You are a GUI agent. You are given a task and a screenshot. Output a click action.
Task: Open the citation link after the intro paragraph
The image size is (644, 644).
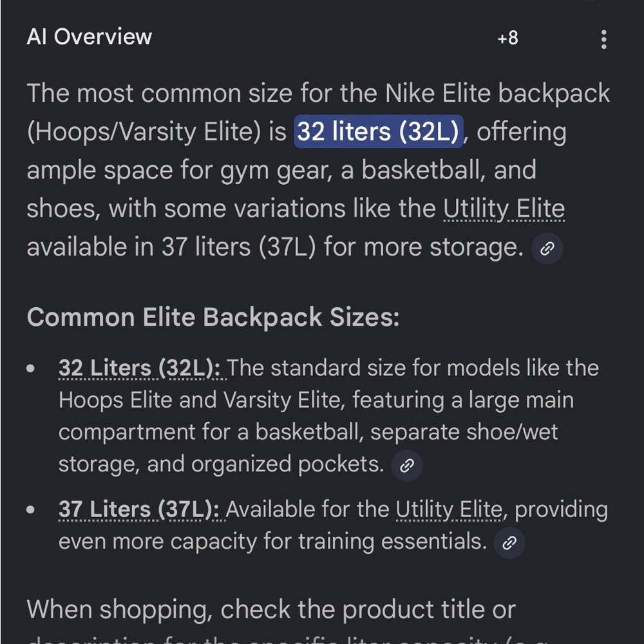pyautogui.click(x=547, y=248)
